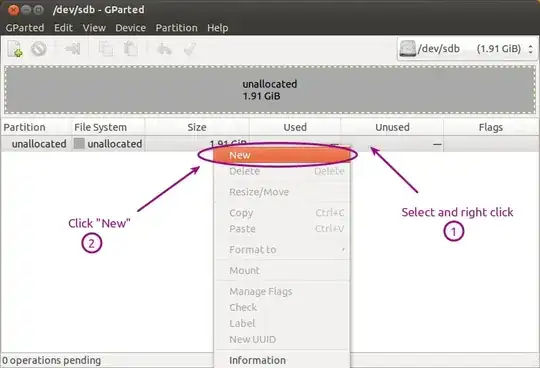Choose Check in the context menu

282,307
